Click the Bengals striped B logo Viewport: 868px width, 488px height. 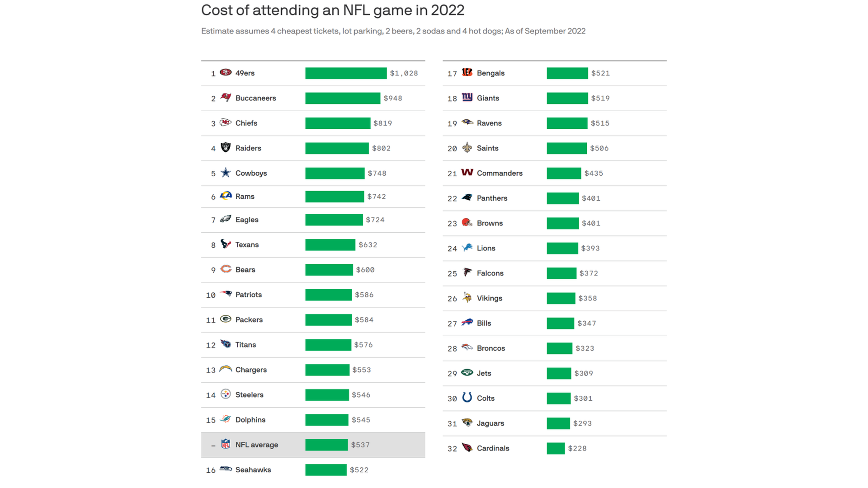(x=467, y=72)
